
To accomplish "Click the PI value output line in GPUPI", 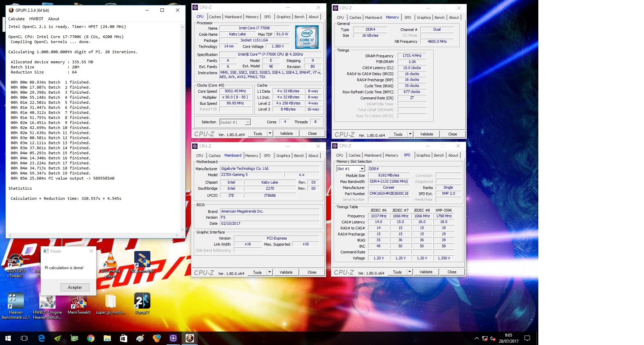I will coord(62,178).
